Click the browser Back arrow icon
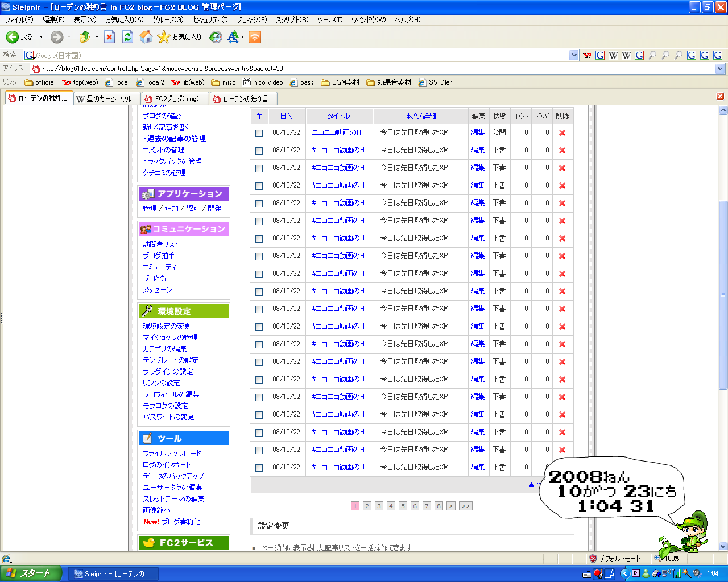Screen dimensions: 728x582 [x=13, y=37]
